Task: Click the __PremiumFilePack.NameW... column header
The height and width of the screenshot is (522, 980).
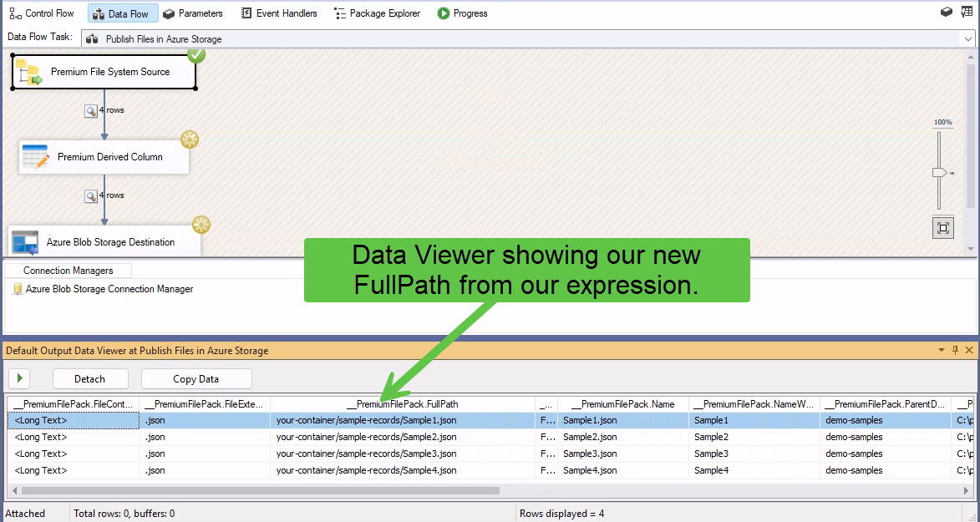Action: point(754,404)
